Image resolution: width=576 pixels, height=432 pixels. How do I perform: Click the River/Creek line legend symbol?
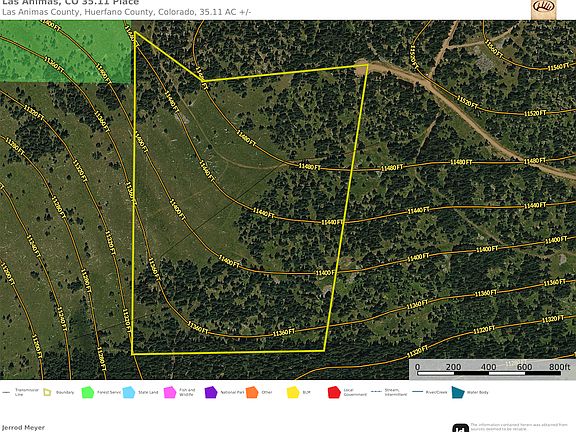point(418,392)
